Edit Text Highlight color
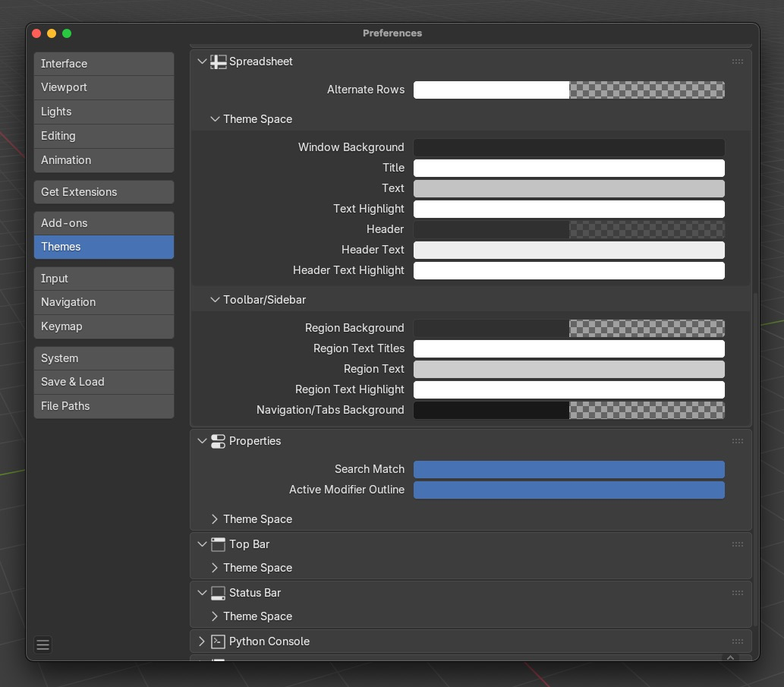This screenshot has height=687, width=784. [x=569, y=209]
